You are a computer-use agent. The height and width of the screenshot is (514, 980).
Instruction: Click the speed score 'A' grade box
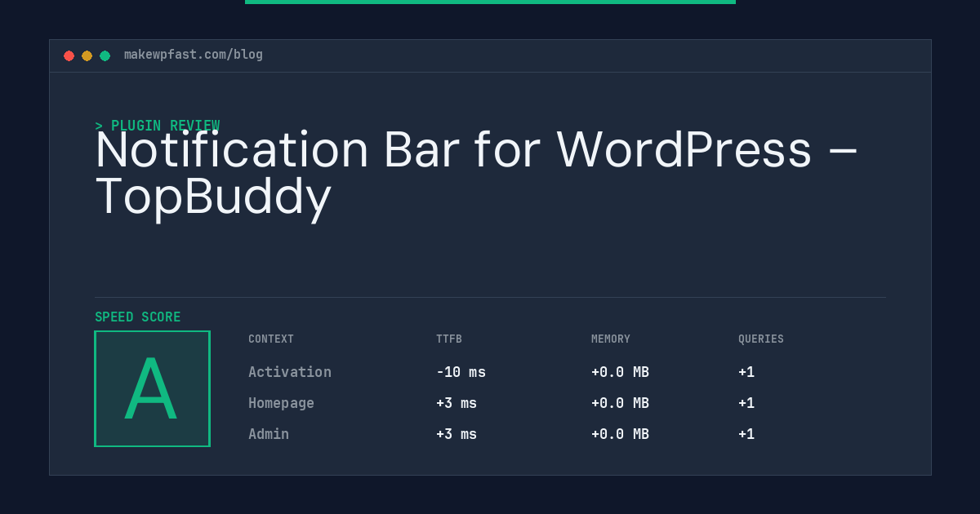152,388
